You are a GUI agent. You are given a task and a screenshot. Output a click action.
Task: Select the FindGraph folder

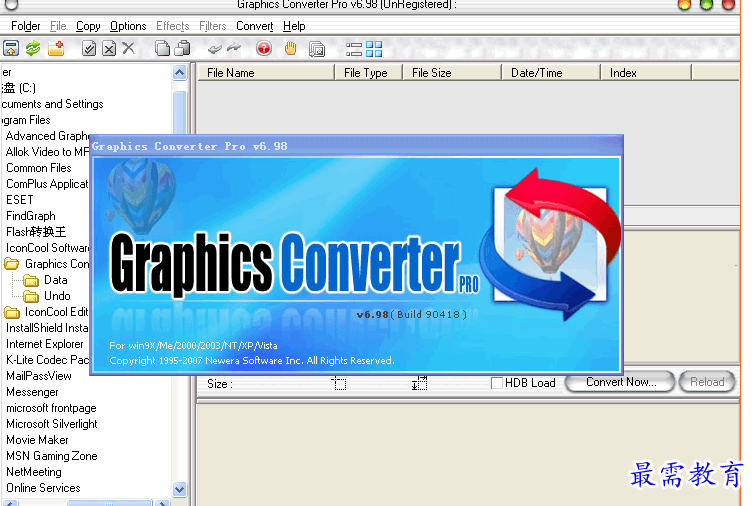[x=31, y=216]
